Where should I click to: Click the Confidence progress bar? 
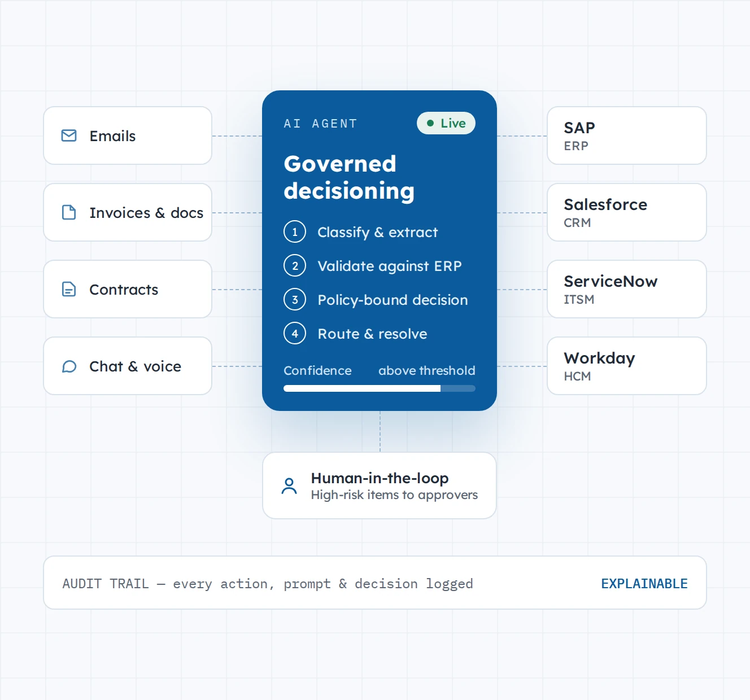point(380,388)
